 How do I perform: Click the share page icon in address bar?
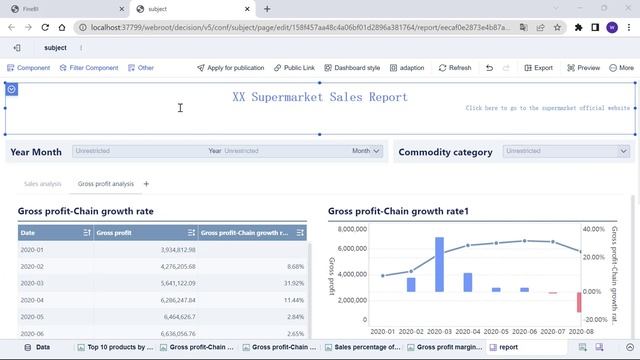540,27
